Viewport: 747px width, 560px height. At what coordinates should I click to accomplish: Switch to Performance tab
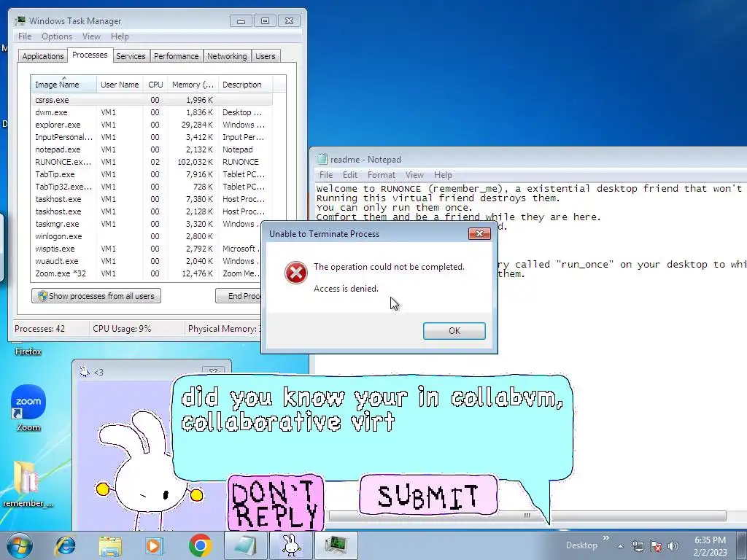coord(177,56)
